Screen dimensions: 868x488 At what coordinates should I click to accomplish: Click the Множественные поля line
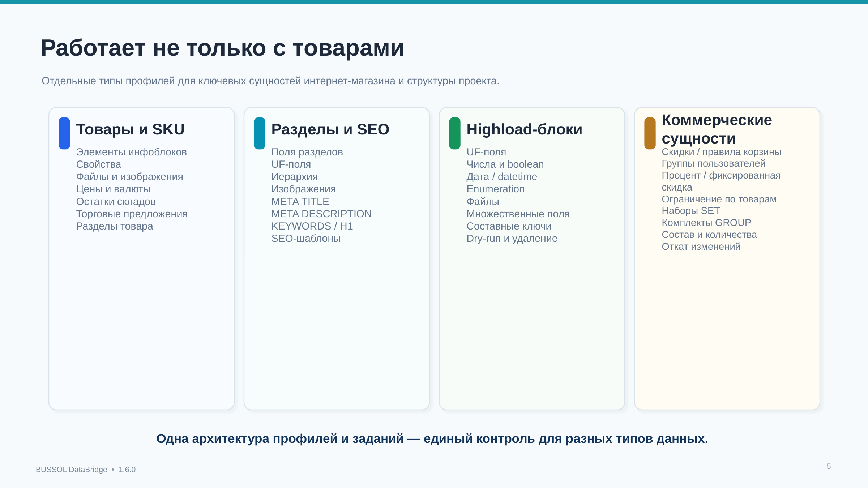pos(518,214)
